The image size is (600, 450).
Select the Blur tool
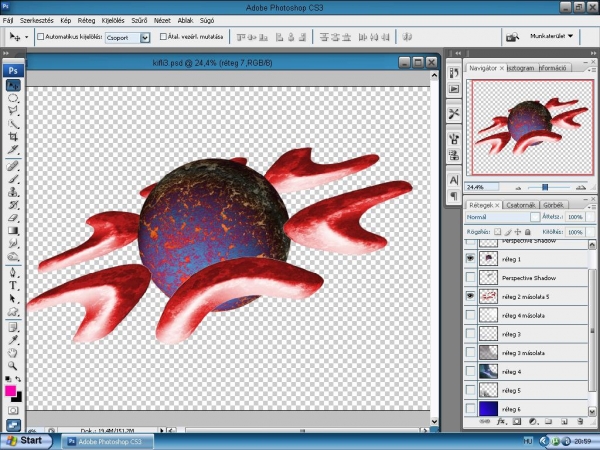pyautogui.click(x=13, y=243)
